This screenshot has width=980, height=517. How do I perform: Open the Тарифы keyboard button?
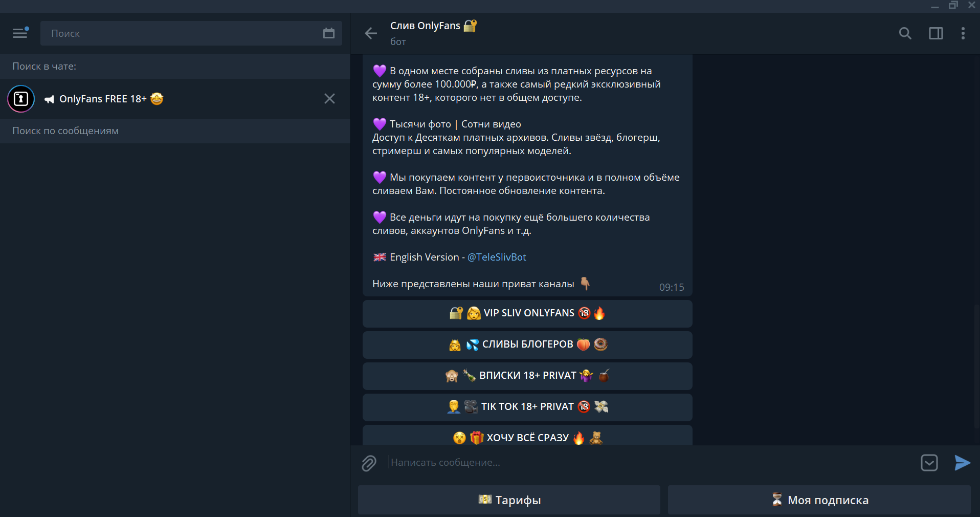[x=509, y=500]
